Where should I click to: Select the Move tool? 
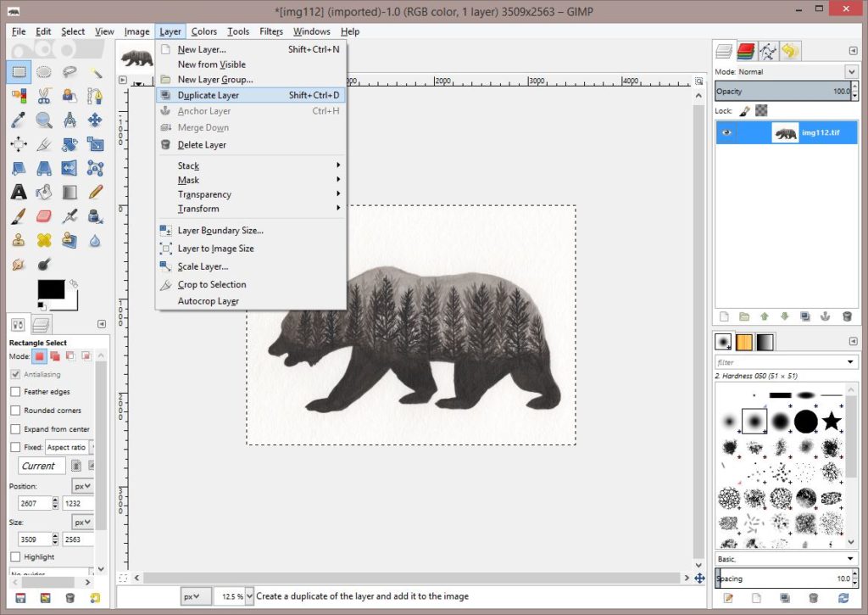(x=95, y=120)
